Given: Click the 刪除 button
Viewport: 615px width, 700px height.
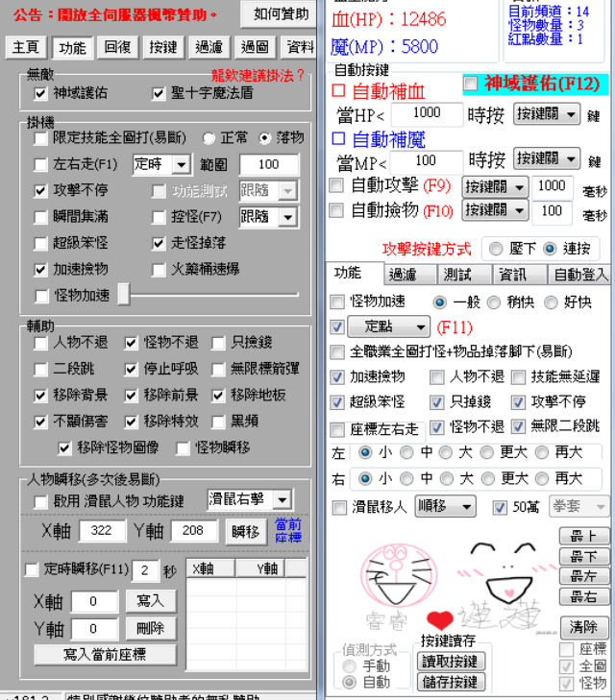Looking at the screenshot, I should tap(151, 629).
